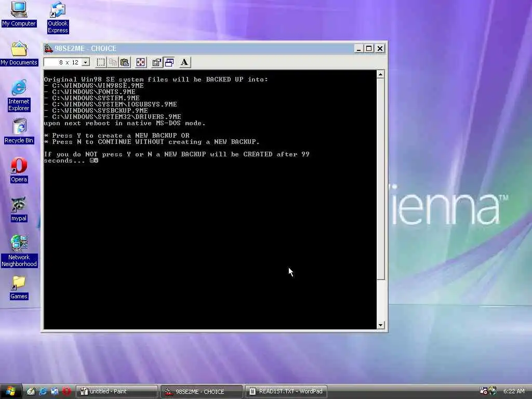
Task: Select the Recycle Bin desktop icon
Action: coord(19,131)
